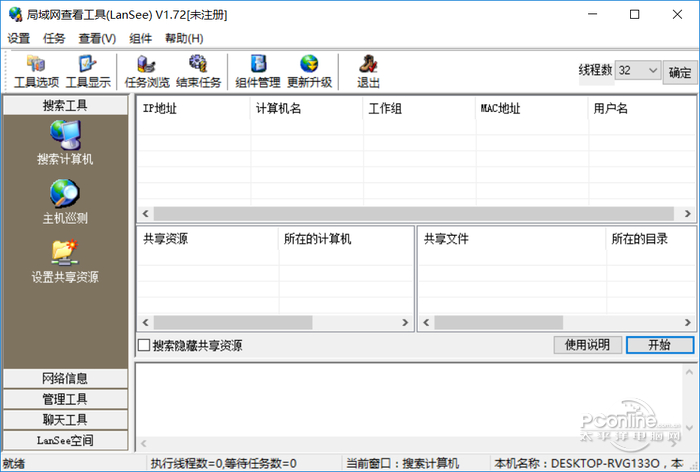The height and width of the screenshot is (472, 700).
Task: Click the 共享资源 column header
Action: point(208,238)
